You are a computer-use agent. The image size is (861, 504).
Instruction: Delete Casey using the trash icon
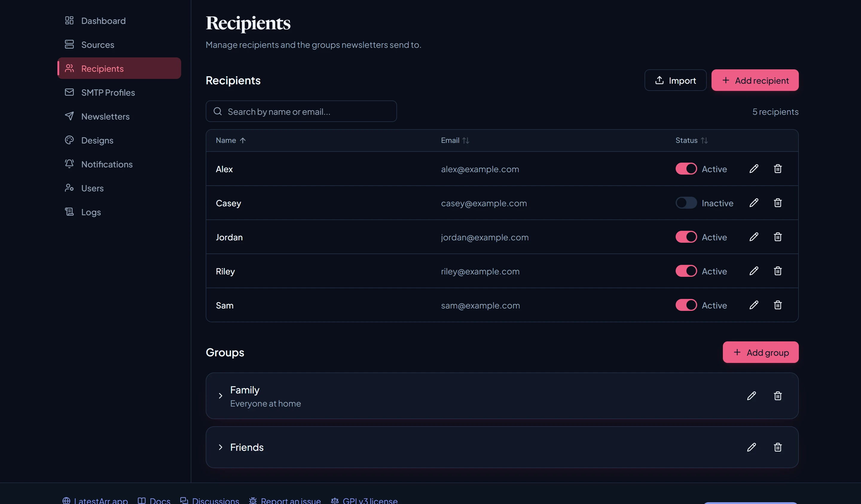pos(778,203)
